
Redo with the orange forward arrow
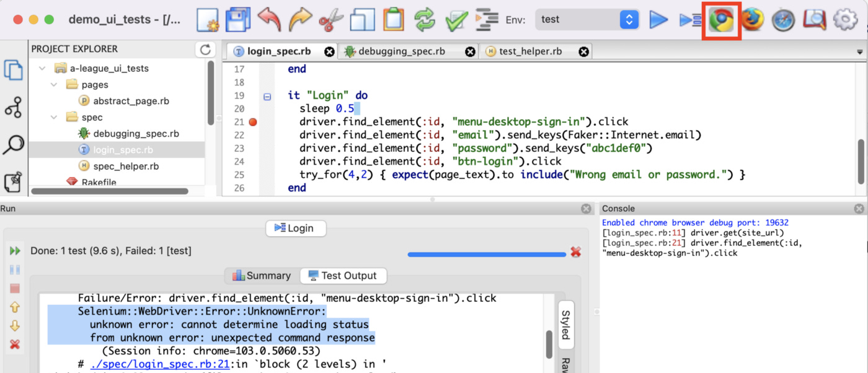pyautogui.click(x=300, y=20)
